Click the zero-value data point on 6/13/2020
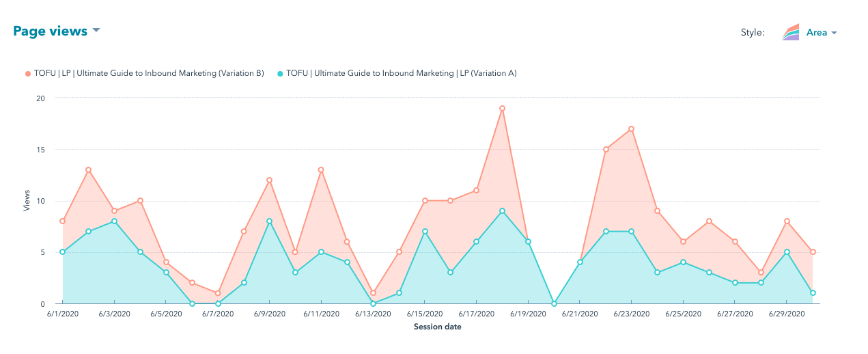Image resolution: width=868 pixels, height=354 pixels. coord(373,303)
